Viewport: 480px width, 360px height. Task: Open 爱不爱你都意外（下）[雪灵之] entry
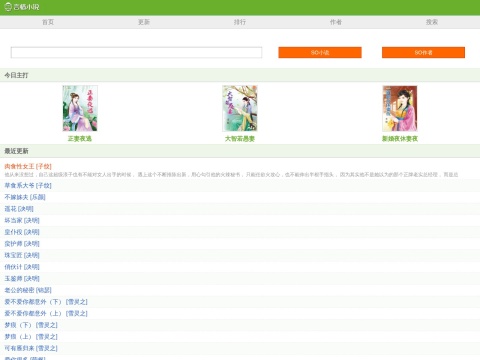46,302
